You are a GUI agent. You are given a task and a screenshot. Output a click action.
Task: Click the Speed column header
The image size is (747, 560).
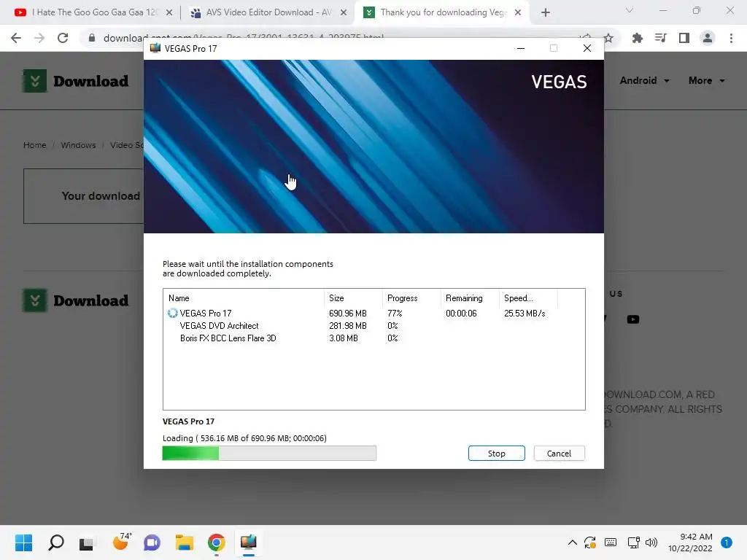pyautogui.click(x=528, y=298)
